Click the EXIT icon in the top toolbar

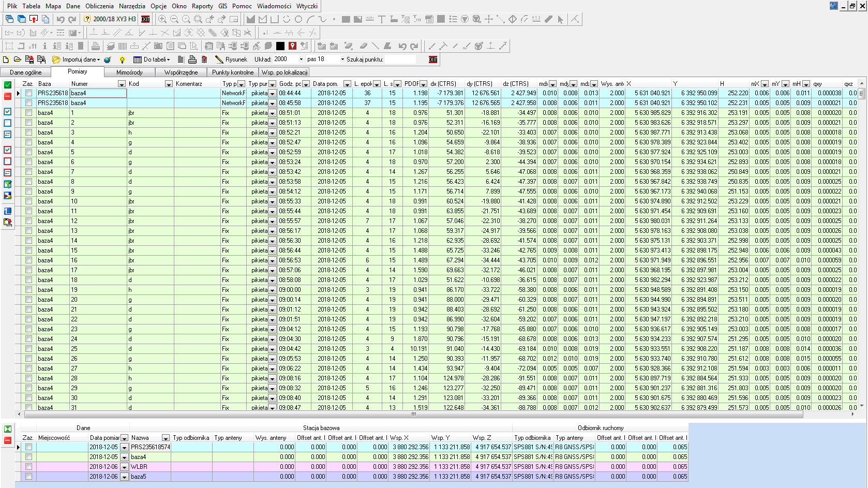(x=146, y=19)
